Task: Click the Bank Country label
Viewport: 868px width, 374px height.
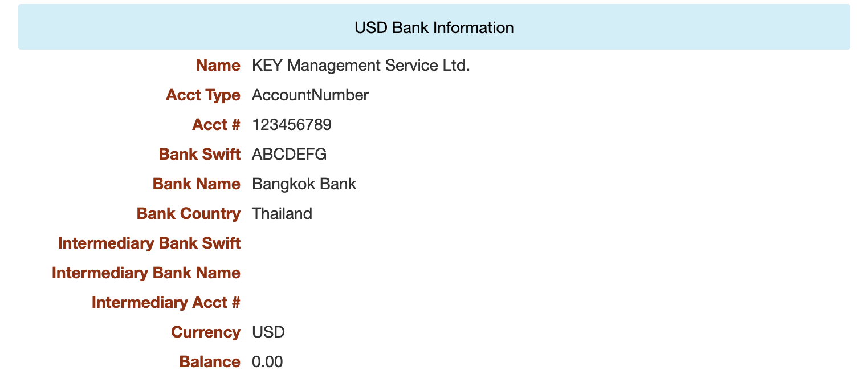Action: click(x=188, y=214)
